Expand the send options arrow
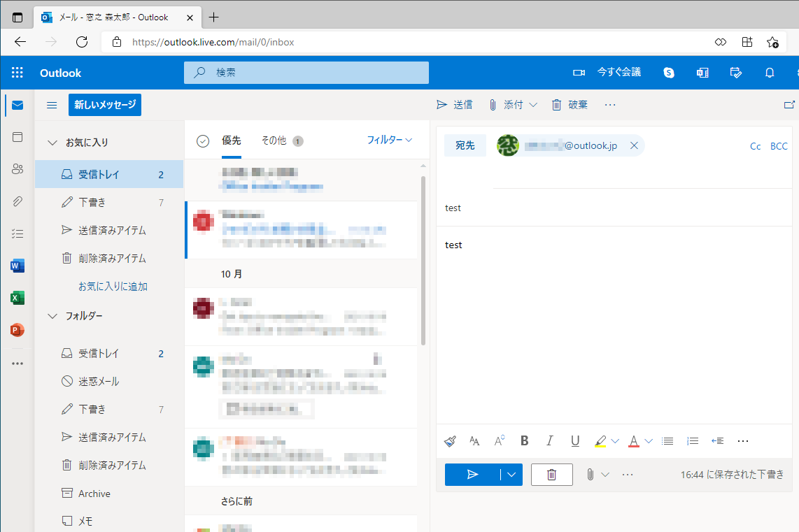Viewport: 799px width, 532px height. point(511,474)
